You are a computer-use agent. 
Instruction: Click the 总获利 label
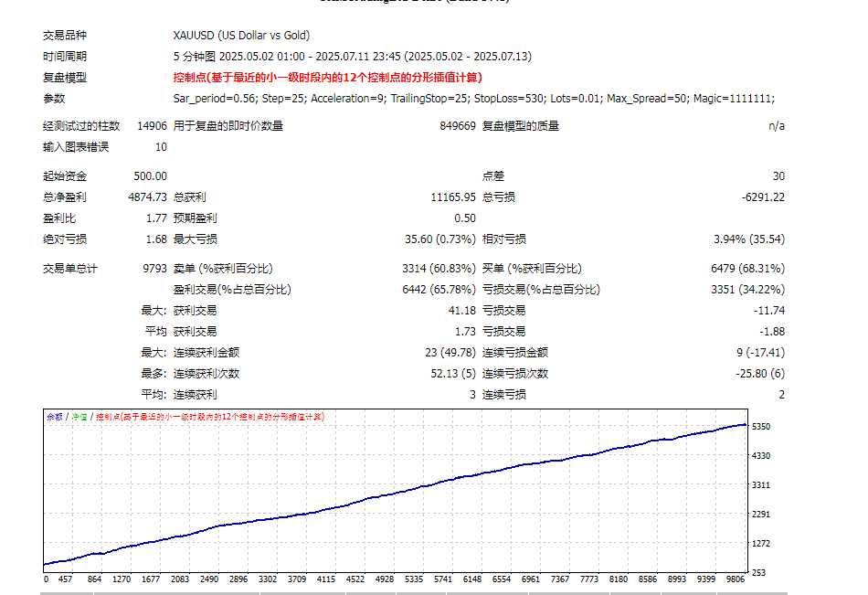tap(190, 197)
